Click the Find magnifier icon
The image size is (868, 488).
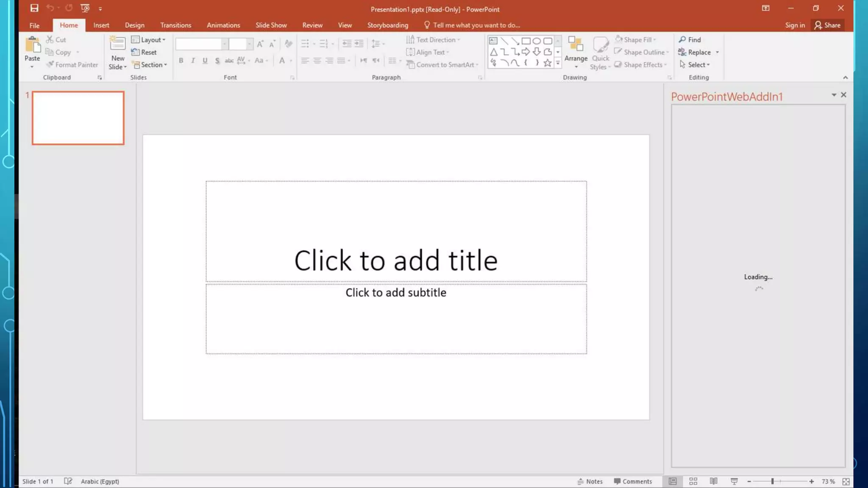coord(682,39)
